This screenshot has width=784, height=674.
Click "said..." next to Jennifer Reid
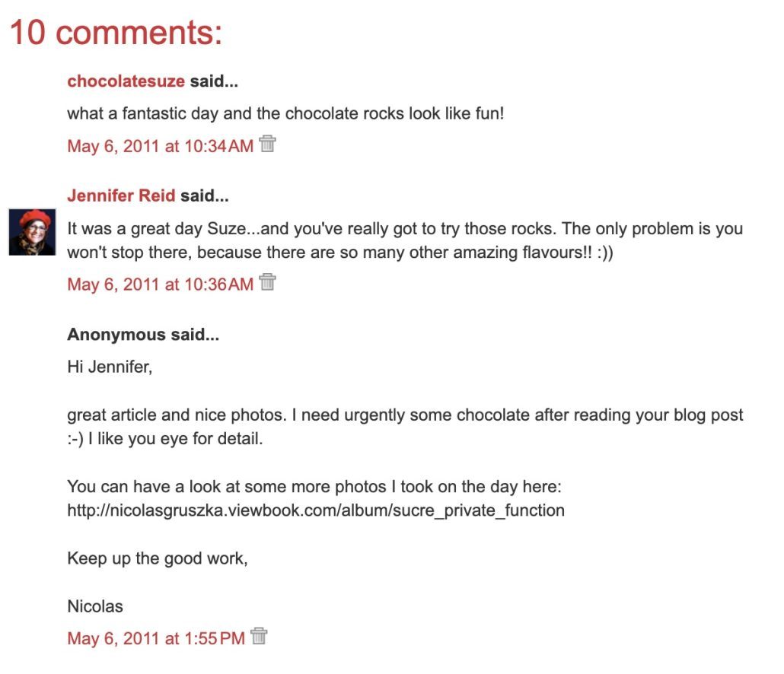pyautogui.click(x=204, y=196)
